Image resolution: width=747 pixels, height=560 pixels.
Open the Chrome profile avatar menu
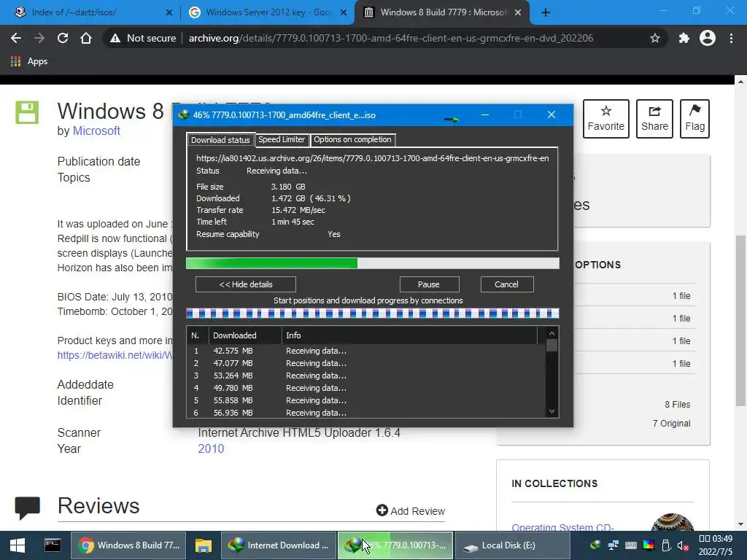click(708, 38)
